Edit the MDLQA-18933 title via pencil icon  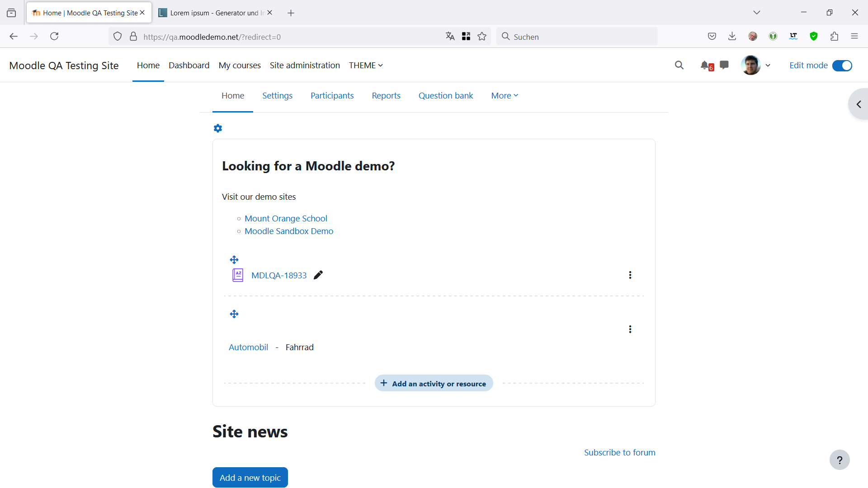tap(318, 275)
